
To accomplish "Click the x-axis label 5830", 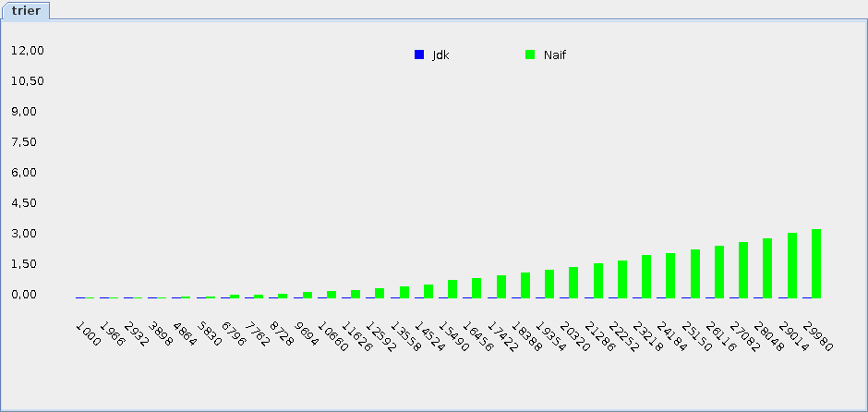I will click(x=210, y=333).
